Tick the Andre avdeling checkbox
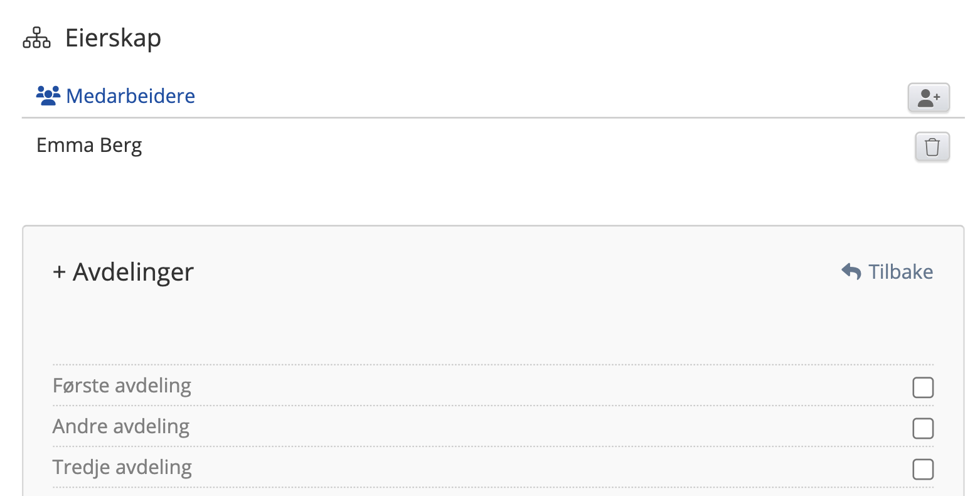The image size is (980, 496). [923, 428]
